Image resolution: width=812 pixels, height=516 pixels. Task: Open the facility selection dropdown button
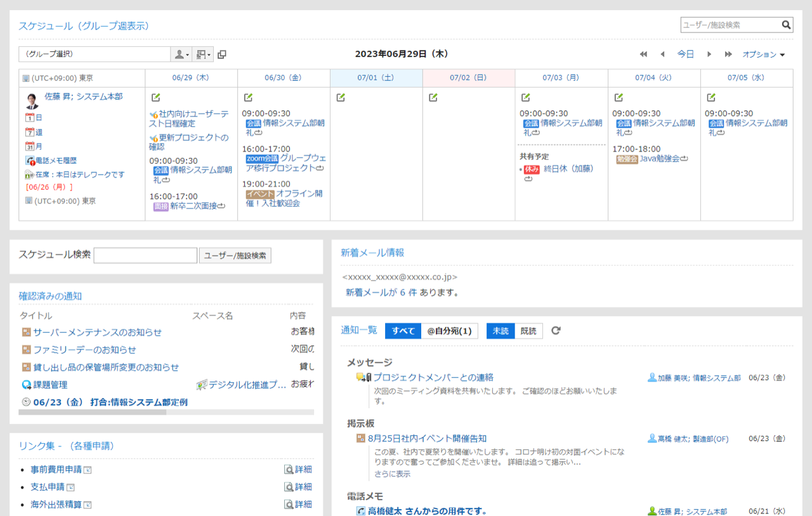203,55
